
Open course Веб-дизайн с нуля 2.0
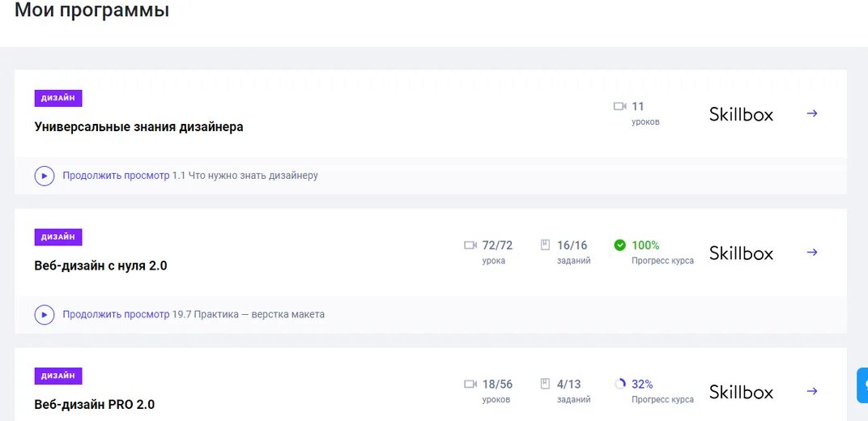pos(100,266)
